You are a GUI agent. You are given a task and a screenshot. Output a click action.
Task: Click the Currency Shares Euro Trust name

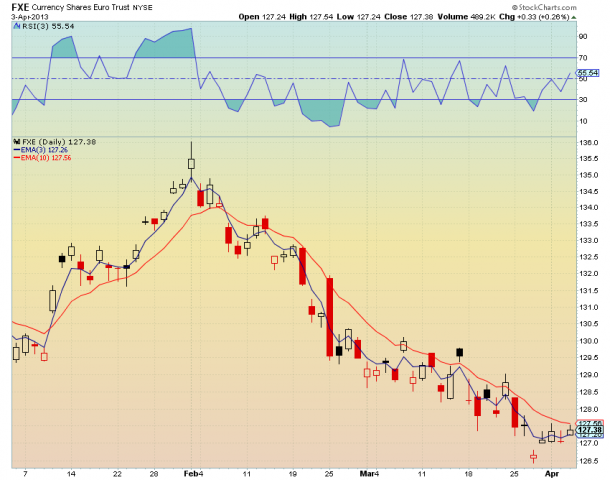point(81,7)
